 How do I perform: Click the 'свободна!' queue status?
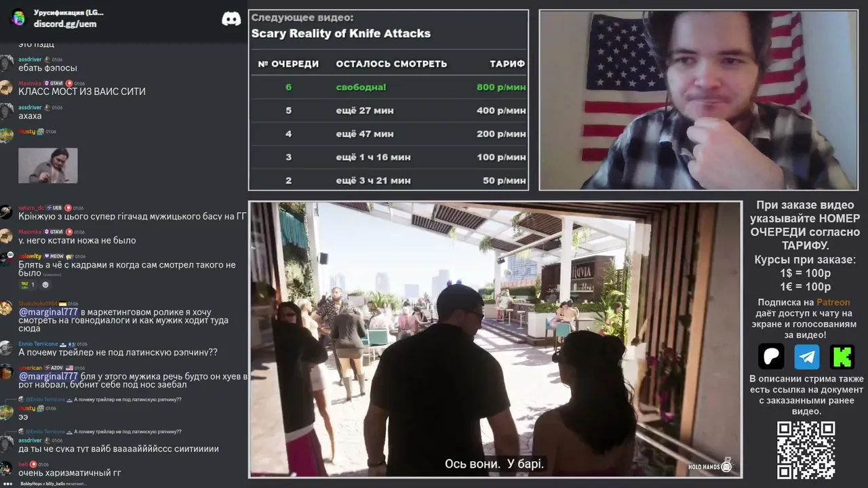click(x=361, y=87)
